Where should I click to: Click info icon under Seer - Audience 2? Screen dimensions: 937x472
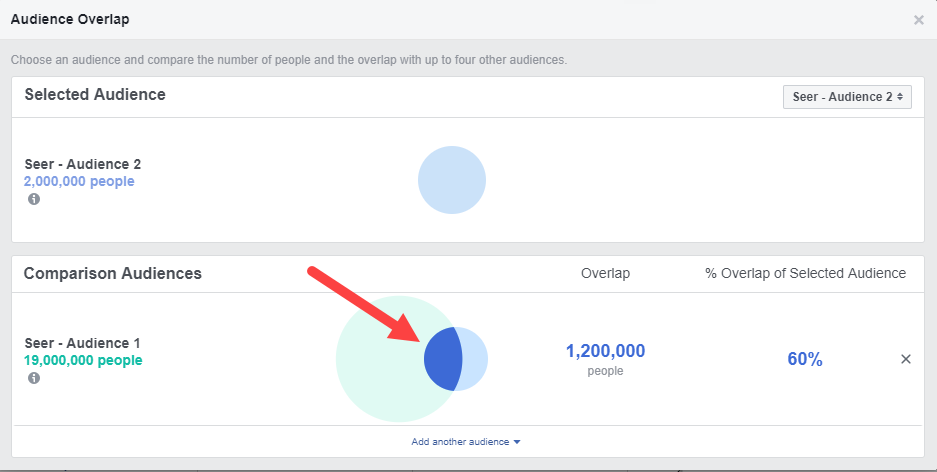point(34,199)
